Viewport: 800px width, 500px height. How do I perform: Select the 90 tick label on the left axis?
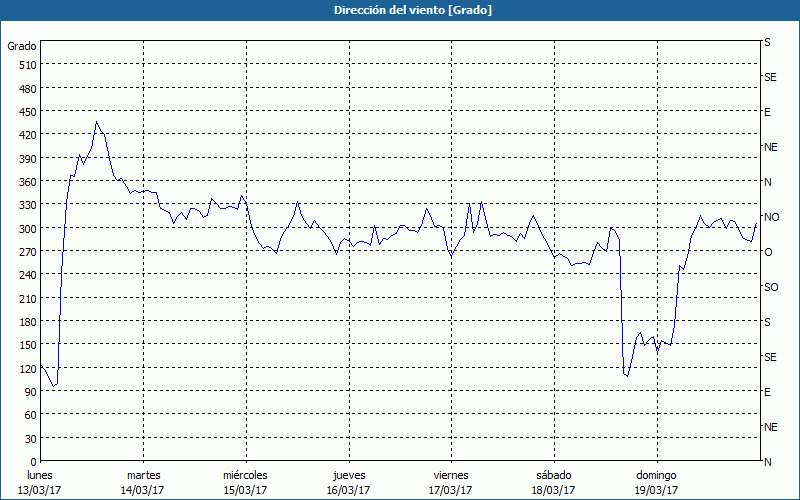coord(28,392)
